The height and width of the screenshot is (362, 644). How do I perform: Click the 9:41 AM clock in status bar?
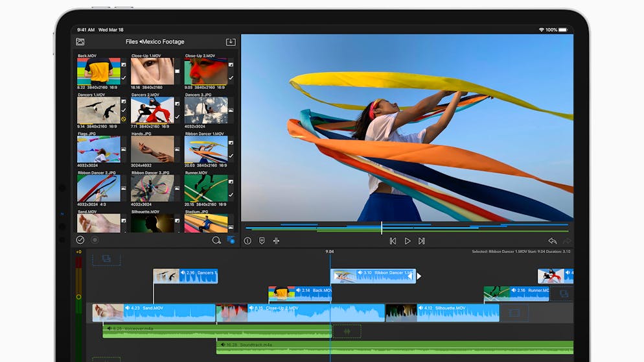86,30
